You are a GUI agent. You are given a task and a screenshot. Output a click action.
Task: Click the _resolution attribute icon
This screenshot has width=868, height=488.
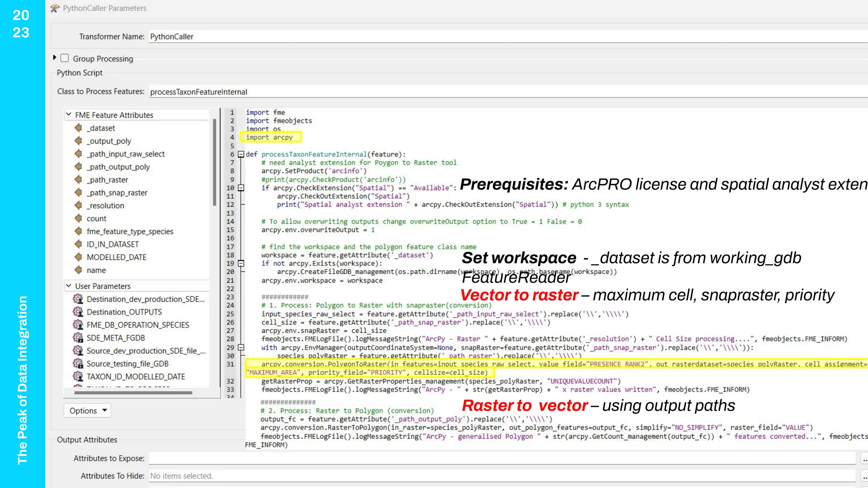pos(78,205)
